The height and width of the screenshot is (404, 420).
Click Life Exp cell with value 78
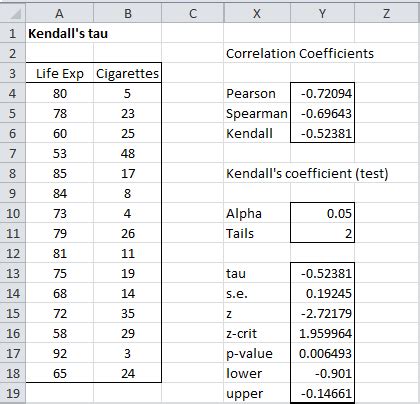[x=60, y=113]
